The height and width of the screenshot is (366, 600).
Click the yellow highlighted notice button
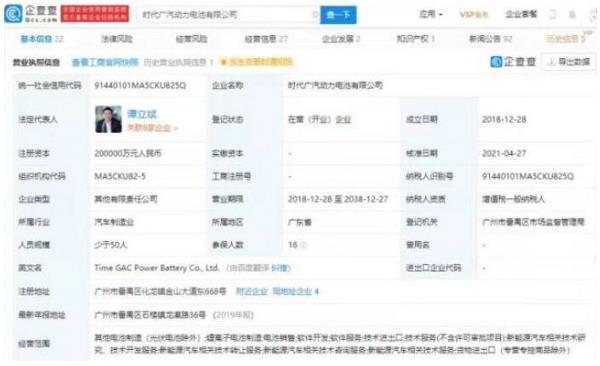click(256, 62)
